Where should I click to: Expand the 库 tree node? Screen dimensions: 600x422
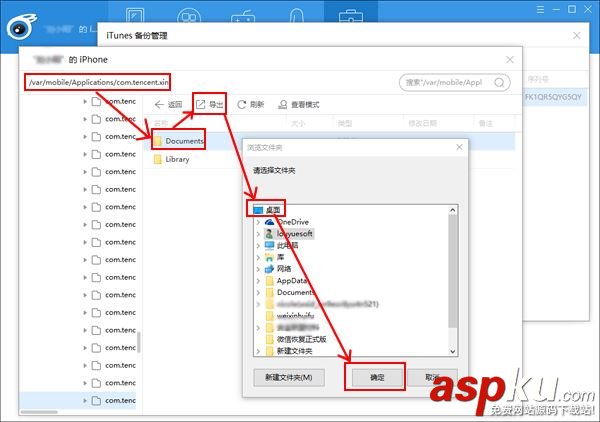[258, 257]
